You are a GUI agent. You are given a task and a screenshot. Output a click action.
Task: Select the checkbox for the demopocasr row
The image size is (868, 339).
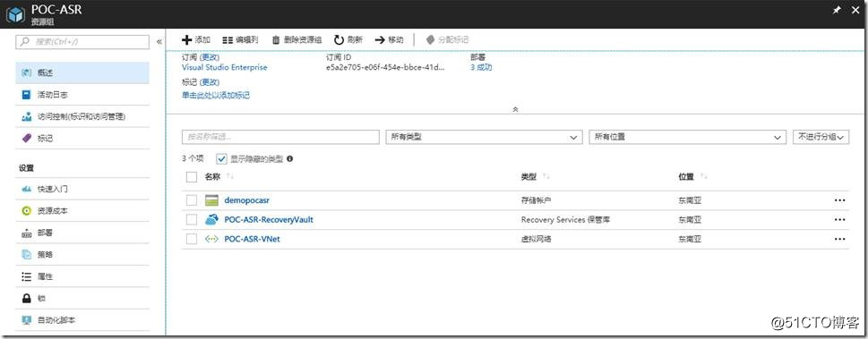tap(192, 200)
